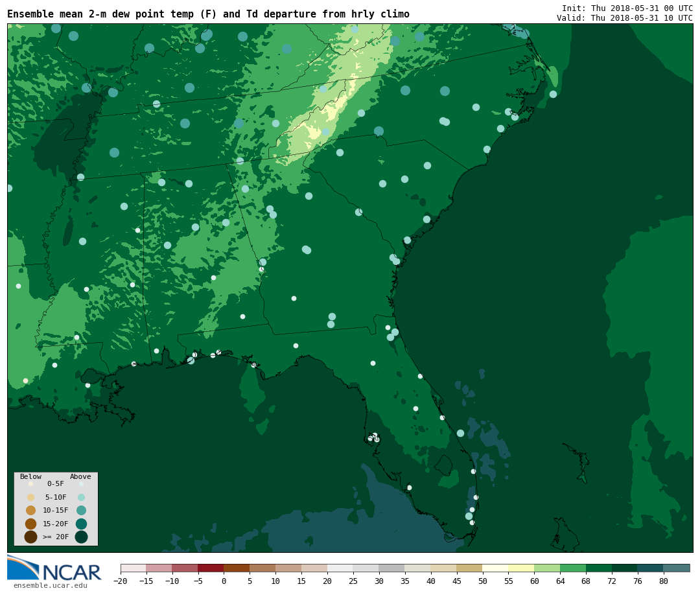
Task: Click the Below 5-10F legend circle
Action: tap(30, 497)
